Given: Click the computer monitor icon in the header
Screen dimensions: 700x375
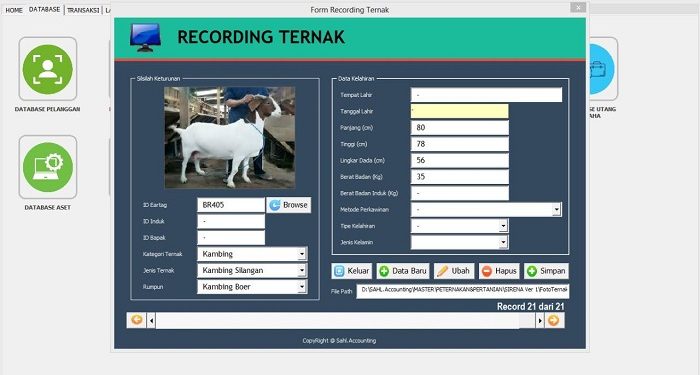Looking at the screenshot, I should click(146, 38).
